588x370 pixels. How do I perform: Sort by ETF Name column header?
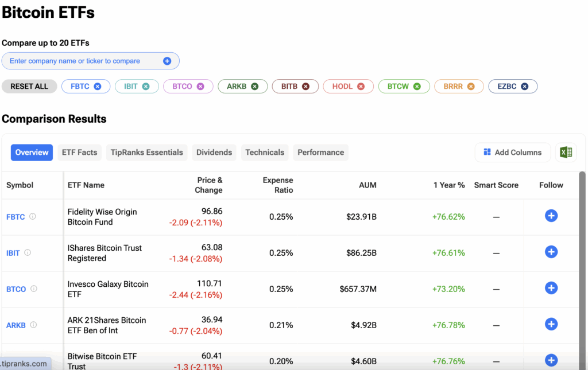tap(86, 185)
